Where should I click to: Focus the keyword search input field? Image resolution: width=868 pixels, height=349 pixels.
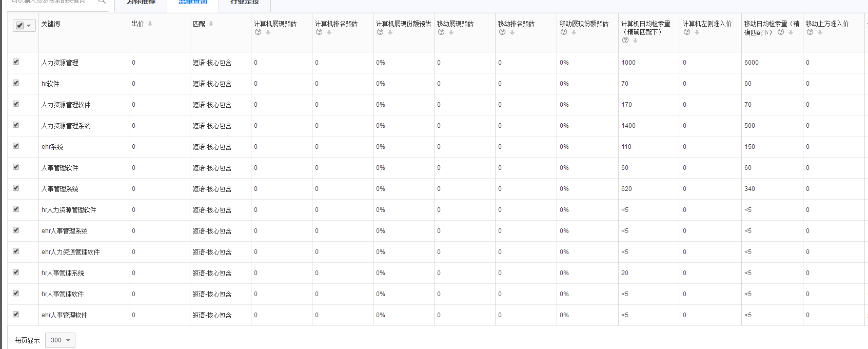51,2
